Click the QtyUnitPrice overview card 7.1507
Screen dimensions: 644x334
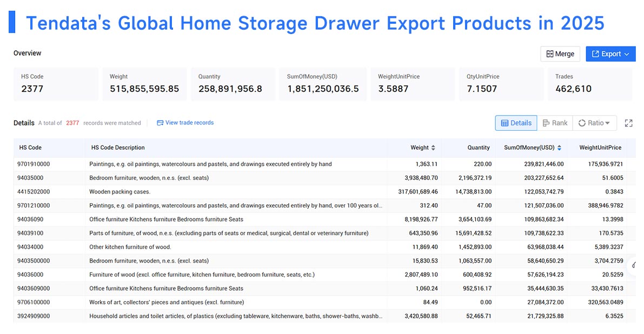pyautogui.click(x=501, y=84)
